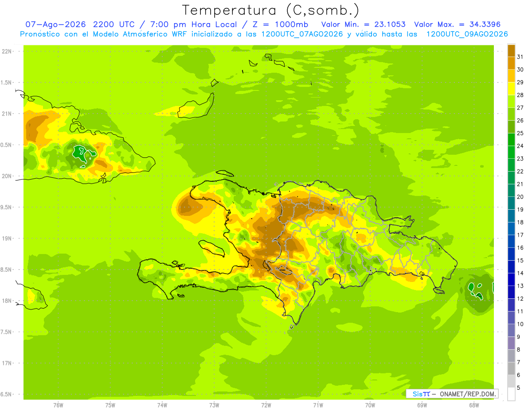This screenshot has height=411, width=532.
Task: Click the '22N' latitude axis label
Action: (x=7, y=51)
